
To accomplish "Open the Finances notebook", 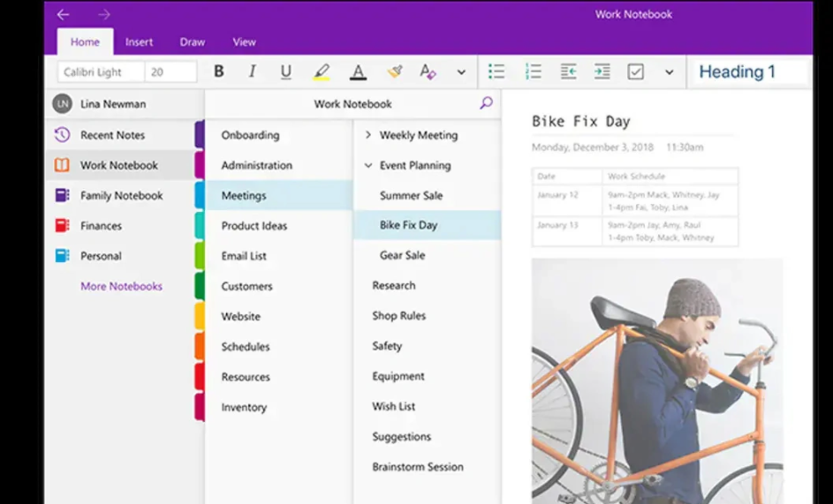I will (120, 226).
